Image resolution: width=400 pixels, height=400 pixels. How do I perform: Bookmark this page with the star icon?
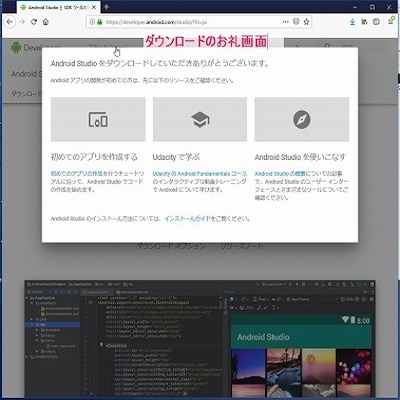point(306,22)
